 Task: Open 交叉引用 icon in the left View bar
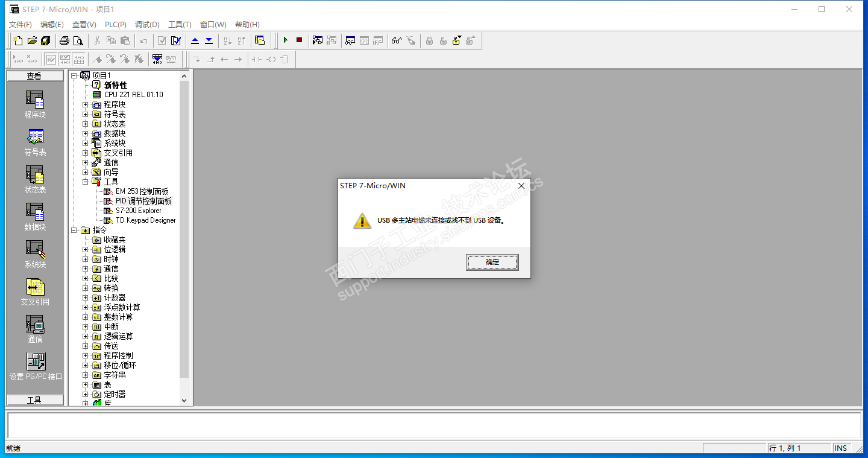point(35,291)
